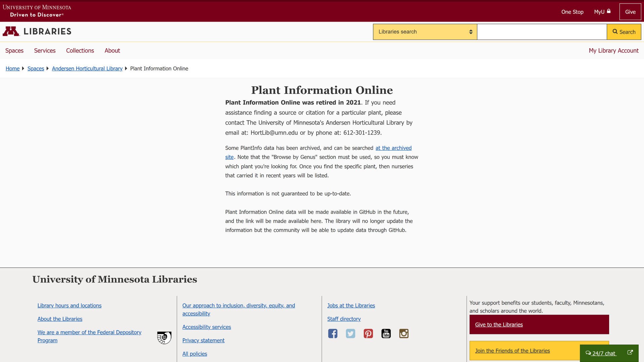Open the Collections menu
The height and width of the screenshot is (362, 644).
pos(80,51)
